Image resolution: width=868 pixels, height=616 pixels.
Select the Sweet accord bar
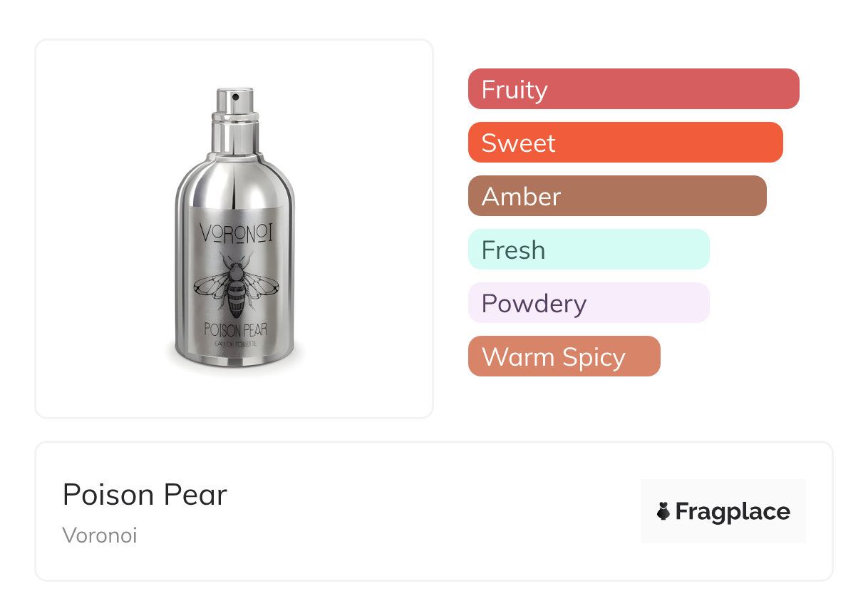click(625, 143)
